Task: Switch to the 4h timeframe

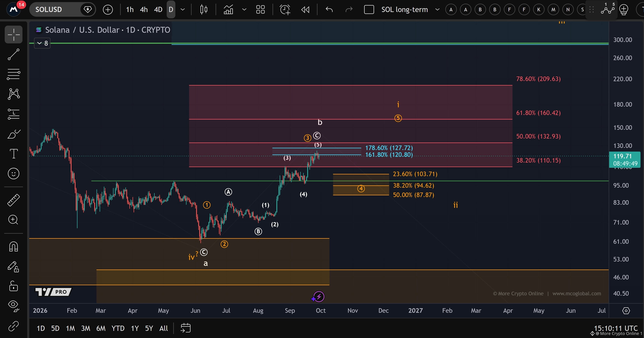Action: [144, 10]
